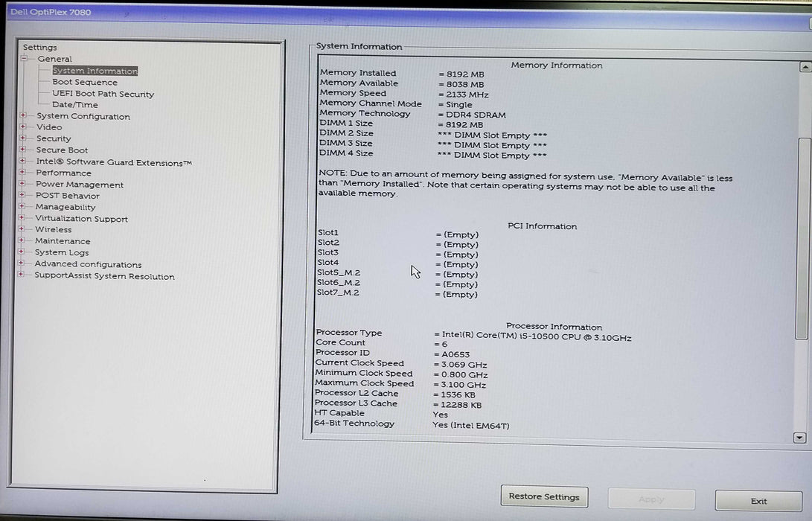
Task: Click the Restore Settings button
Action: (544, 496)
